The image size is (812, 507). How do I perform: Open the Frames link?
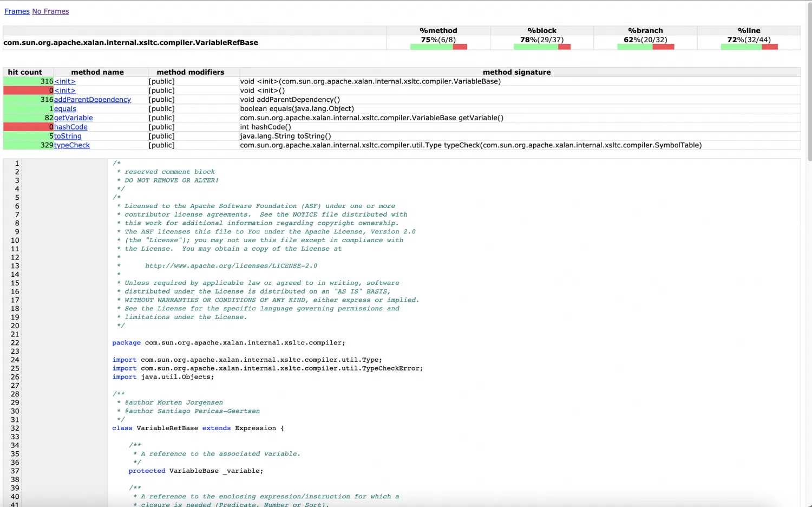[x=17, y=11]
